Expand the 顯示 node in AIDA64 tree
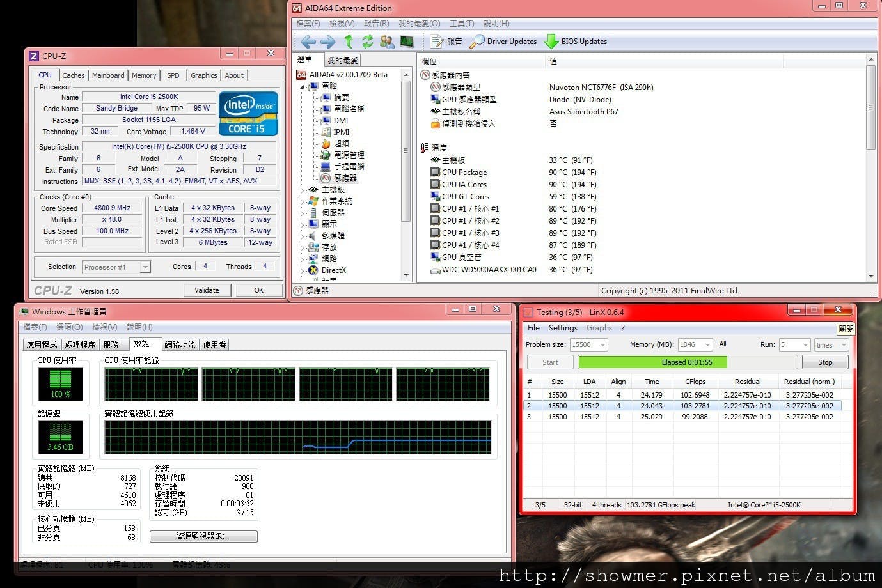The height and width of the screenshot is (588, 882). (303, 224)
